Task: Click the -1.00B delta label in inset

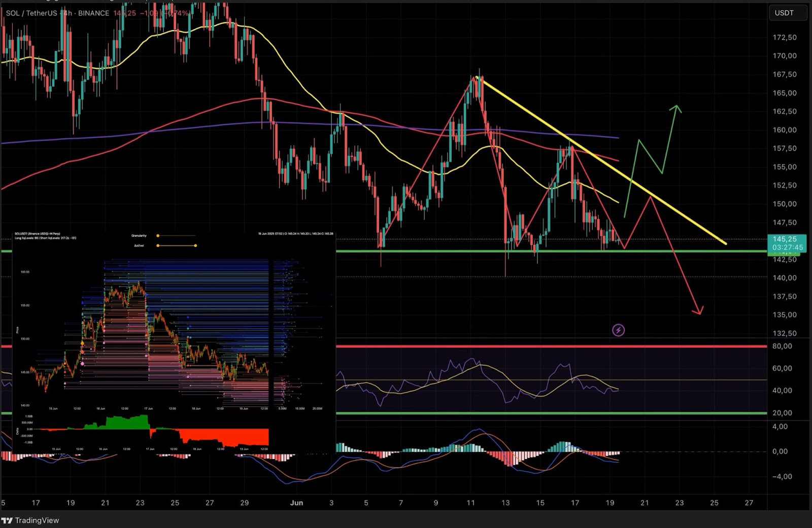Action: pyautogui.click(x=28, y=442)
